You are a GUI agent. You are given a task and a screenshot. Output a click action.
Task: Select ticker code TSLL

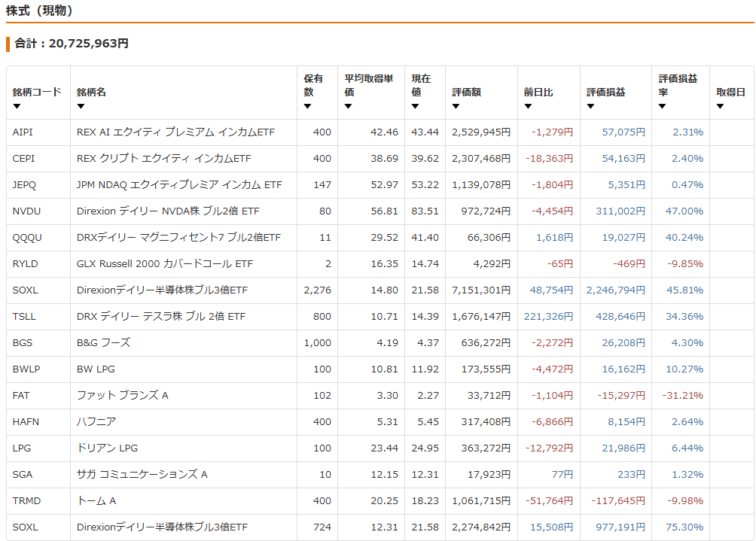24,317
